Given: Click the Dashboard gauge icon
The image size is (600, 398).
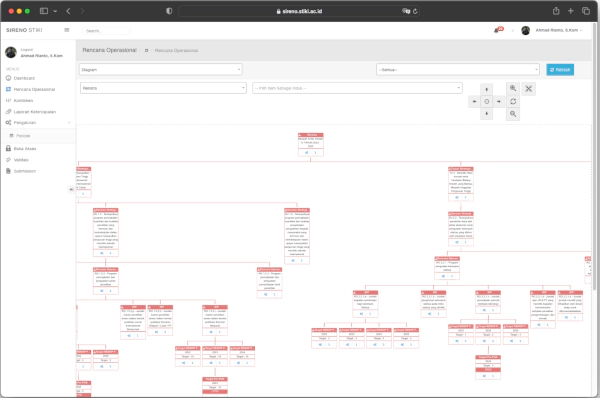Looking at the screenshot, I should click(x=8, y=78).
